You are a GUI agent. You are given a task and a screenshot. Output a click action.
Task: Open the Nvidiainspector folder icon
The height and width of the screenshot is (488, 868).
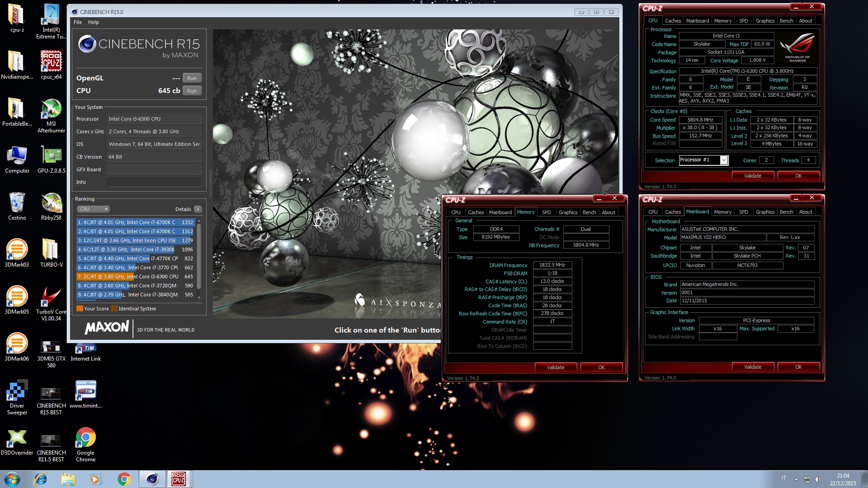click(x=17, y=65)
